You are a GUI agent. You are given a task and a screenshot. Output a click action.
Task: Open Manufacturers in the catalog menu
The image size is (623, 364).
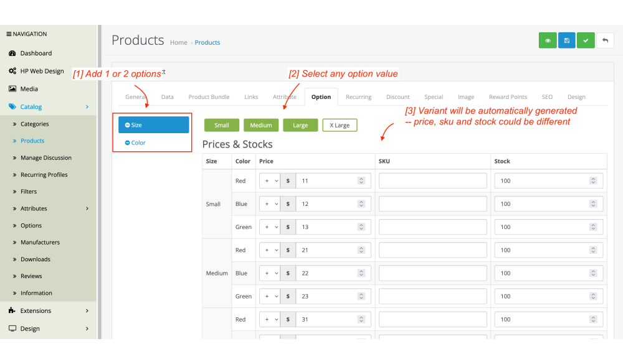40,242
